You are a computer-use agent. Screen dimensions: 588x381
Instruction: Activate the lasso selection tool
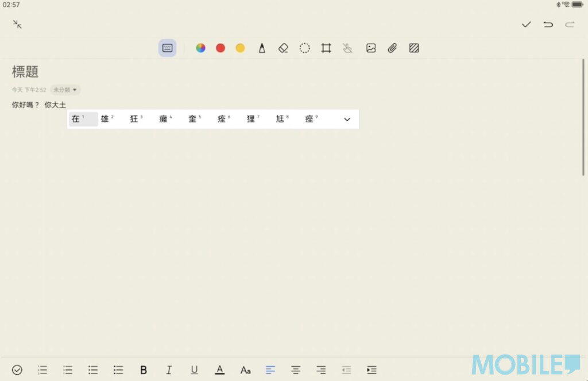[x=304, y=48]
